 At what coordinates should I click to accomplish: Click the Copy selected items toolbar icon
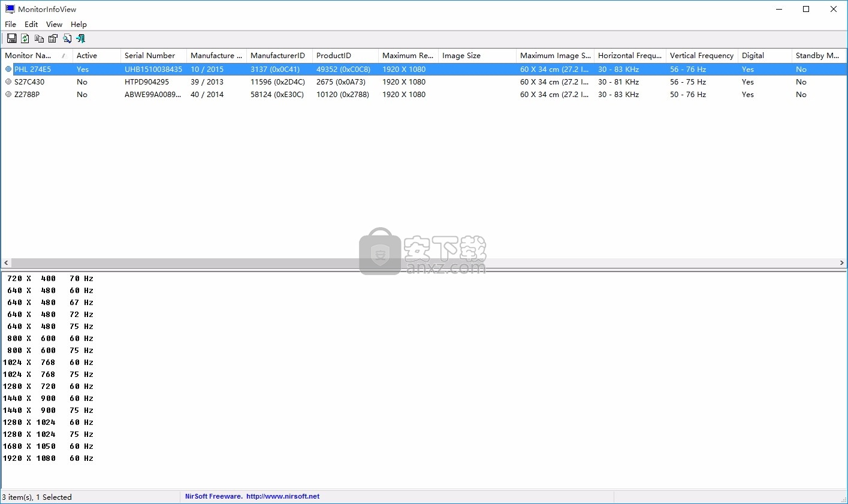coord(39,38)
